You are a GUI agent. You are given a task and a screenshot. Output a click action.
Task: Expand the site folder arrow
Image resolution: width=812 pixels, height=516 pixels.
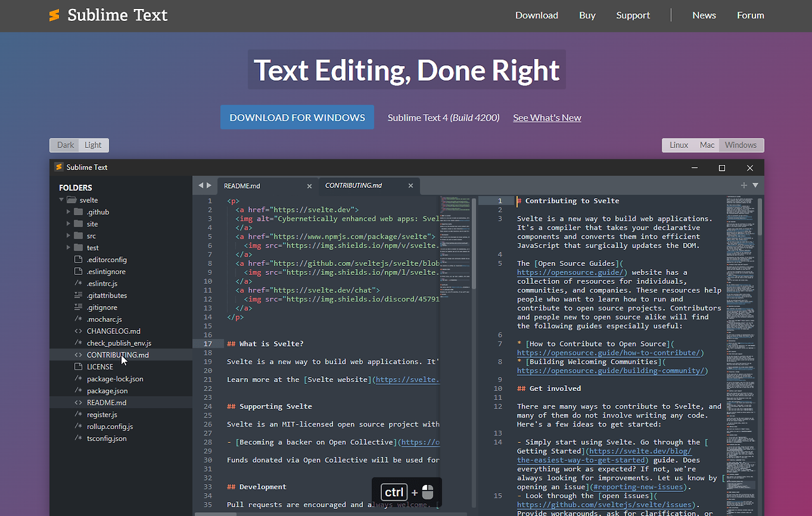point(69,224)
